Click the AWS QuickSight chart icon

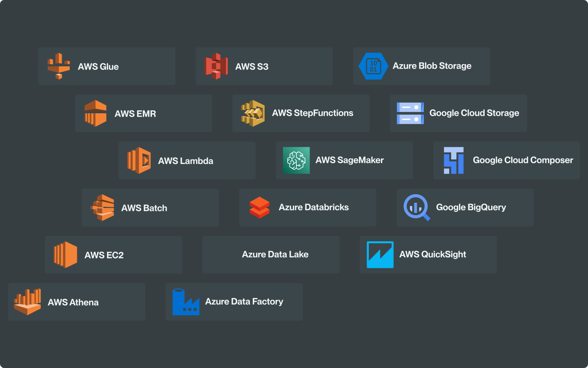coord(380,254)
